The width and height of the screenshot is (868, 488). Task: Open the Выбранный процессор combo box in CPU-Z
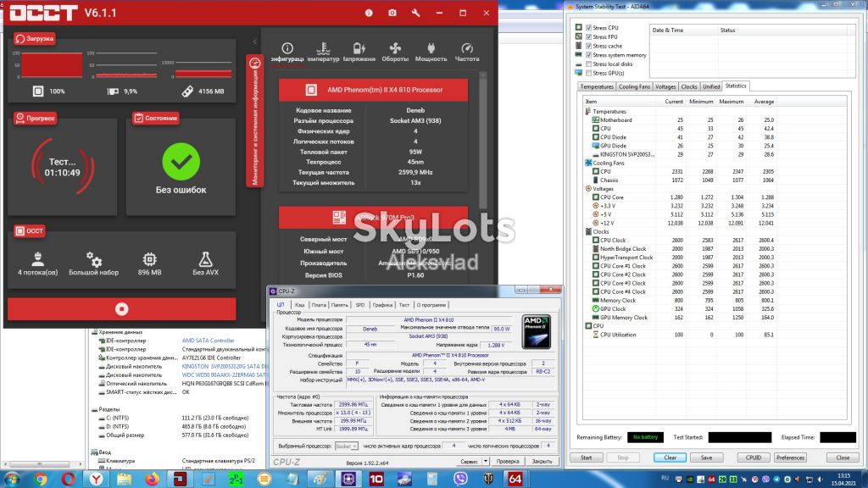coord(347,446)
